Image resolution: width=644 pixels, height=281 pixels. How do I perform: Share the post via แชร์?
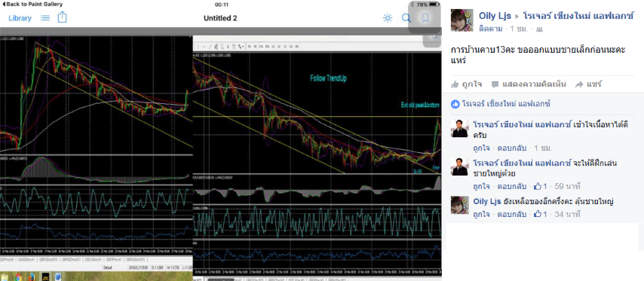pos(588,84)
